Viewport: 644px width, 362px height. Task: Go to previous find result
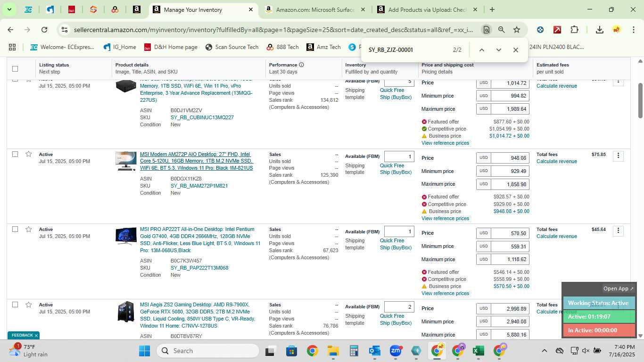[x=482, y=50]
